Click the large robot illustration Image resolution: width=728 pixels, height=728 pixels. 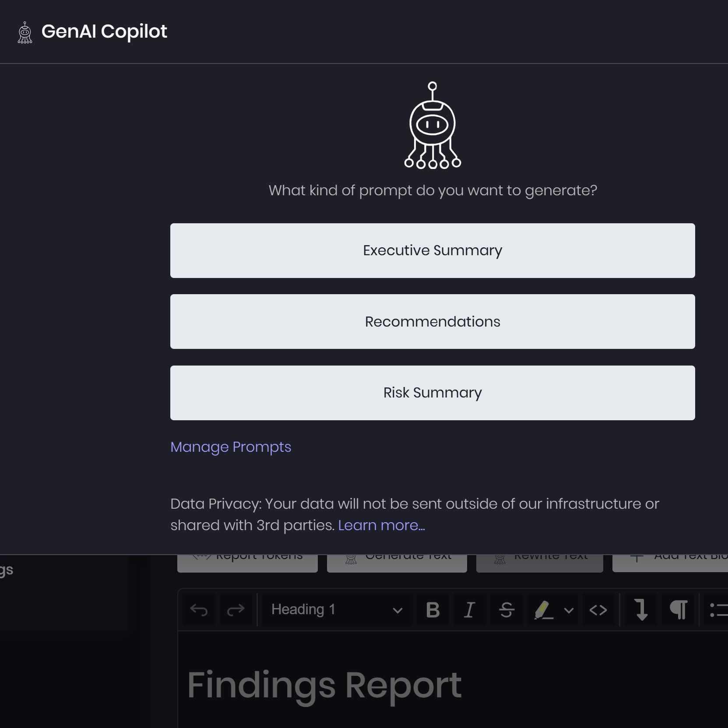pyautogui.click(x=433, y=125)
